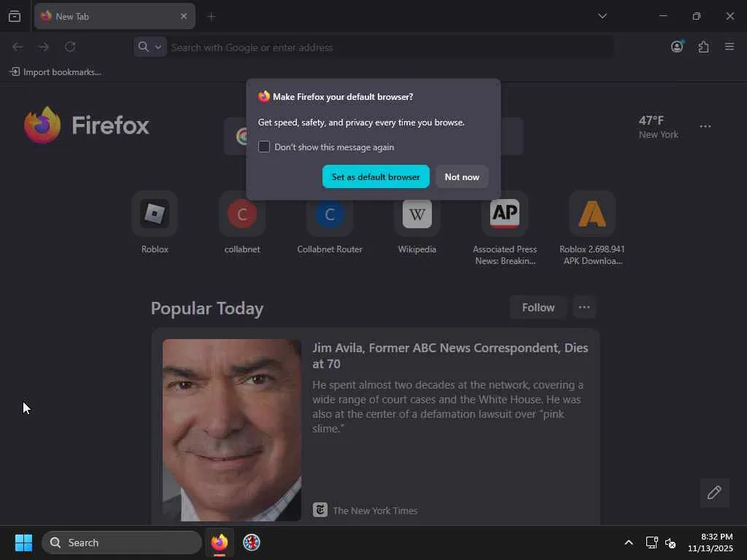Open the second pinned taskbar app icon

click(252, 542)
